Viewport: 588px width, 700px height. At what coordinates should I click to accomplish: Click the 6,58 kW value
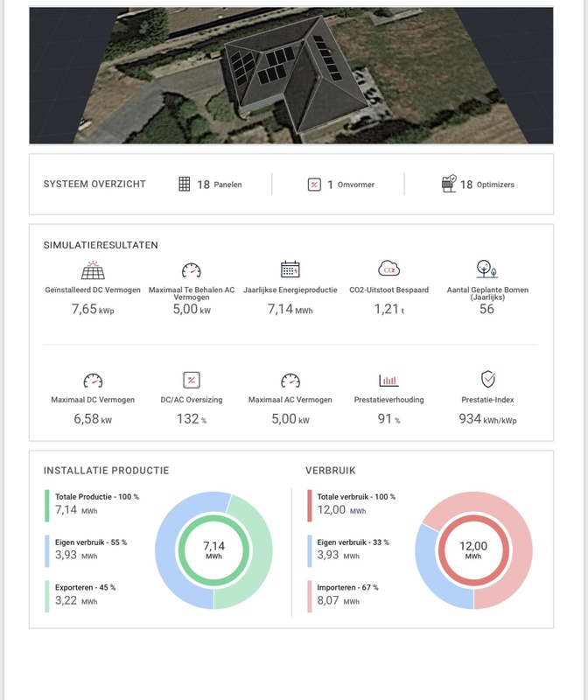pyautogui.click(x=93, y=419)
